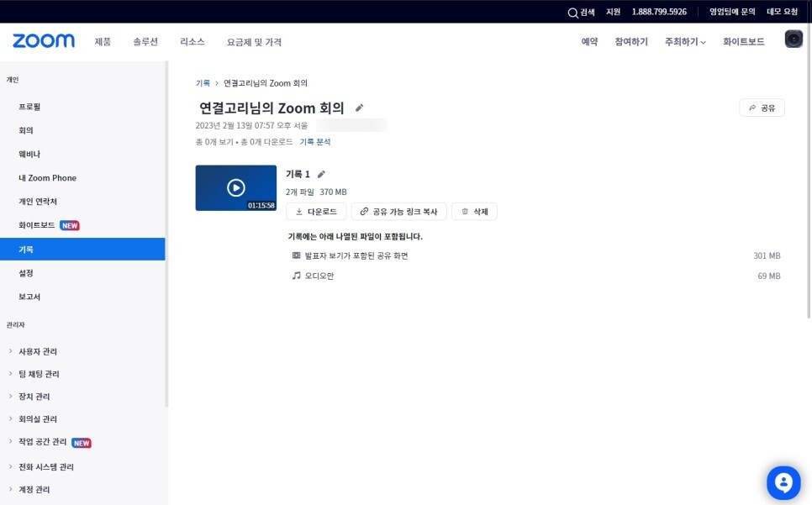The height and width of the screenshot is (505, 812).
Task: Click the 301 MB file size
Action: pos(767,255)
